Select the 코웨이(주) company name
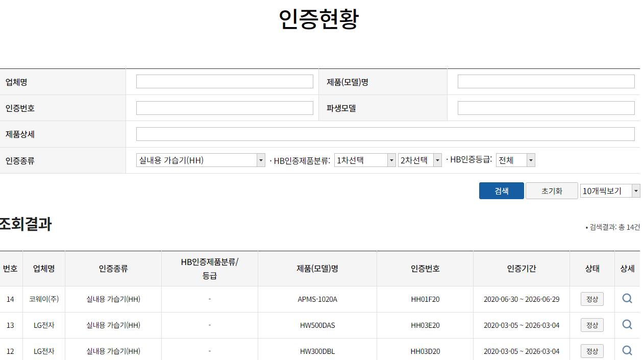The image size is (644, 360). click(x=43, y=298)
